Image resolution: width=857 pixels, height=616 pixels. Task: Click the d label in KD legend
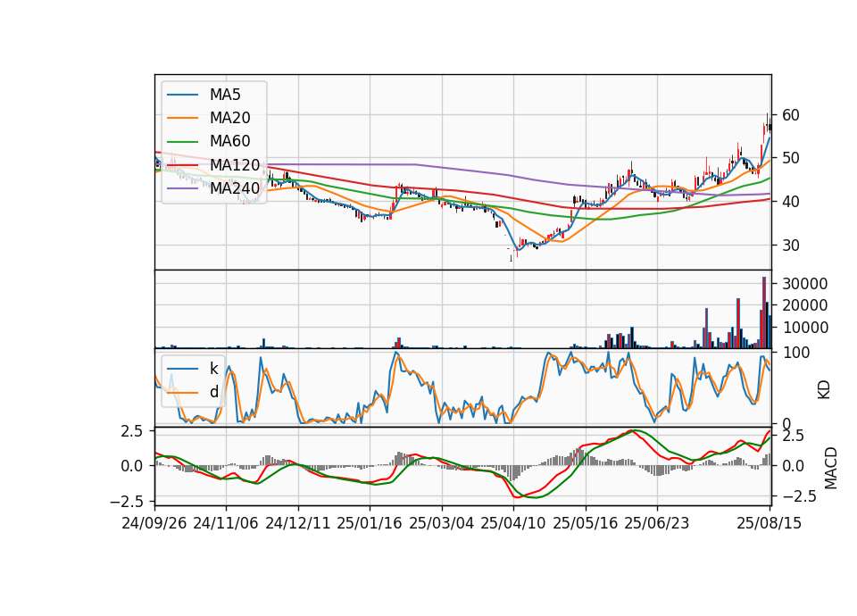tap(213, 392)
